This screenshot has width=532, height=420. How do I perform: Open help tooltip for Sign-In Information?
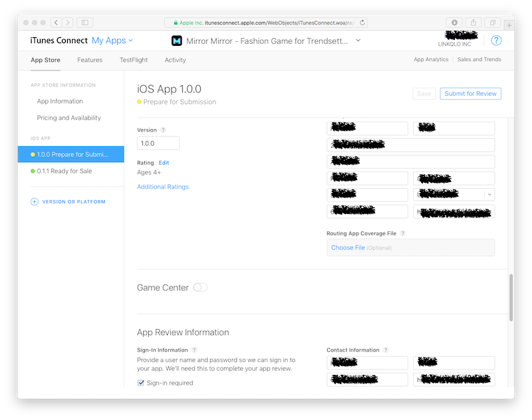coord(194,350)
